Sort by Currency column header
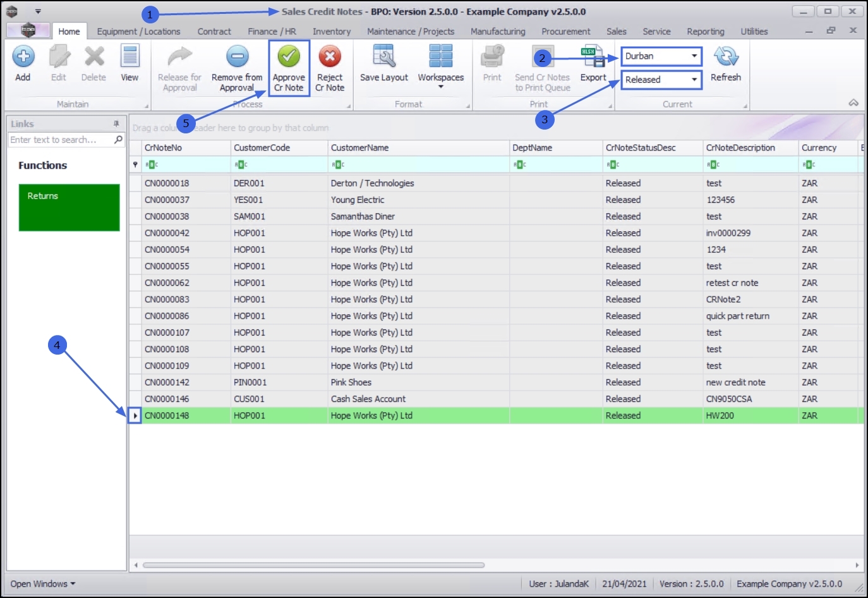 coord(828,148)
